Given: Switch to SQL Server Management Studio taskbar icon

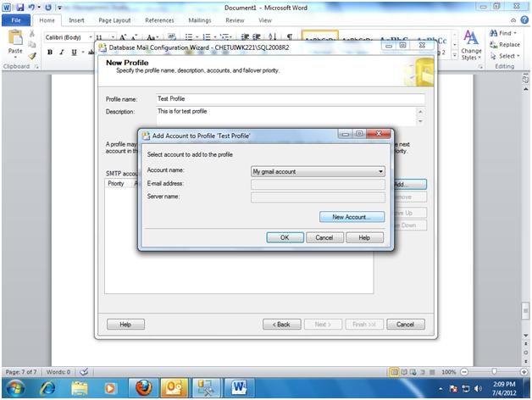Looking at the screenshot, I should [207, 388].
